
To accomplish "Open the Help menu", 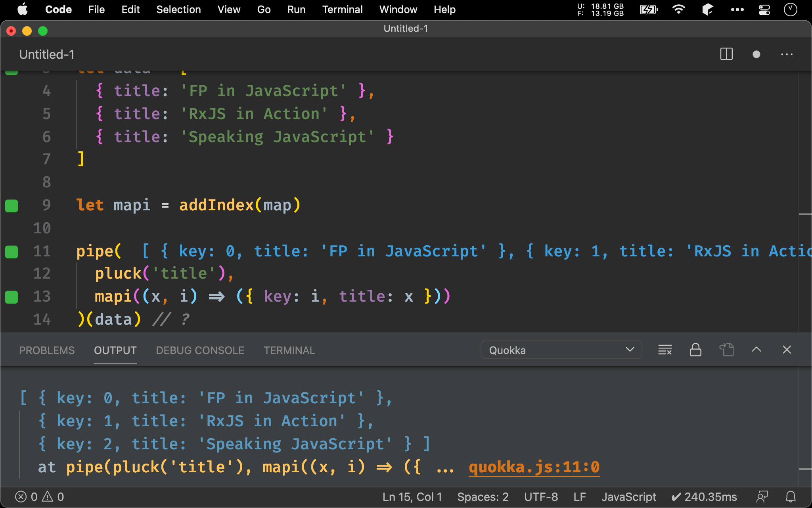I will point(444,9).
